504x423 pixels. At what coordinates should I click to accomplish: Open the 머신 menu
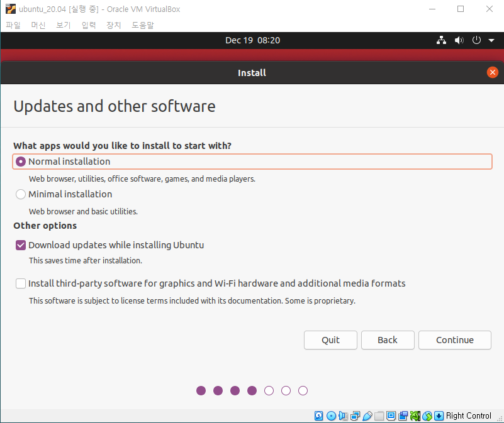[38, 25]
